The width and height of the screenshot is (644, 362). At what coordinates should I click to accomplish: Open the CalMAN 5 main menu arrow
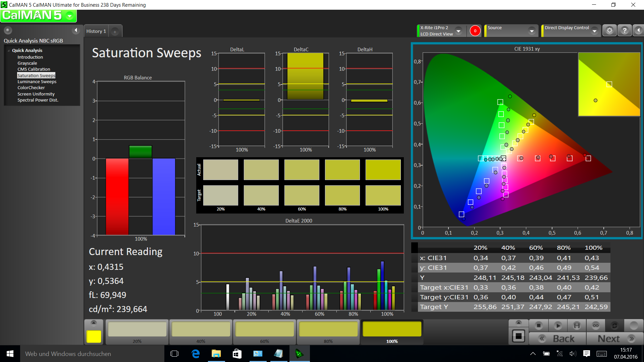[x=70, y=16]
